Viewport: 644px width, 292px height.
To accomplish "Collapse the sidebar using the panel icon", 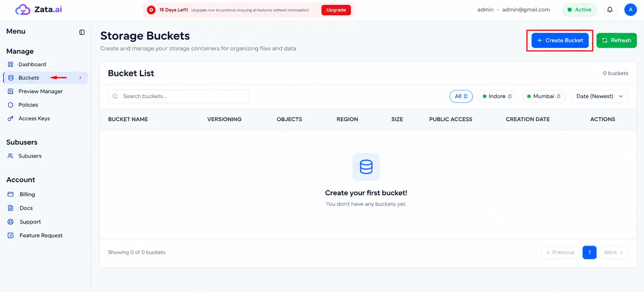I will tap(82, 32).
